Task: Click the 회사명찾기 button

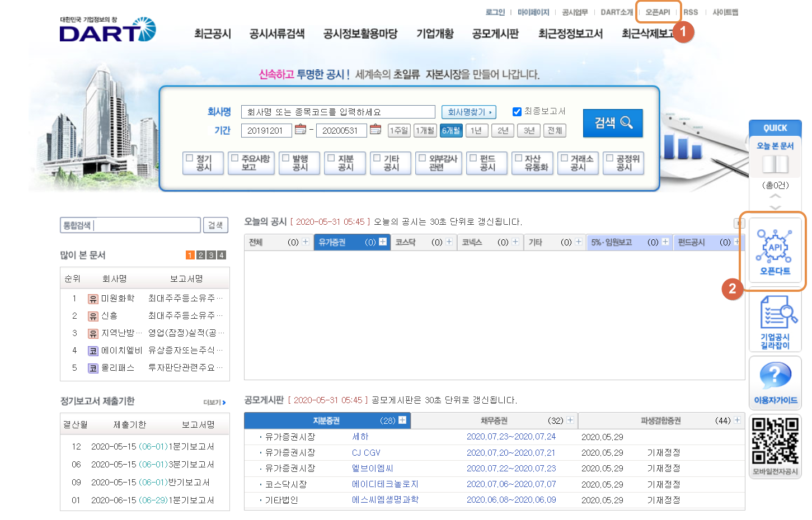Action: pos(469,112)
